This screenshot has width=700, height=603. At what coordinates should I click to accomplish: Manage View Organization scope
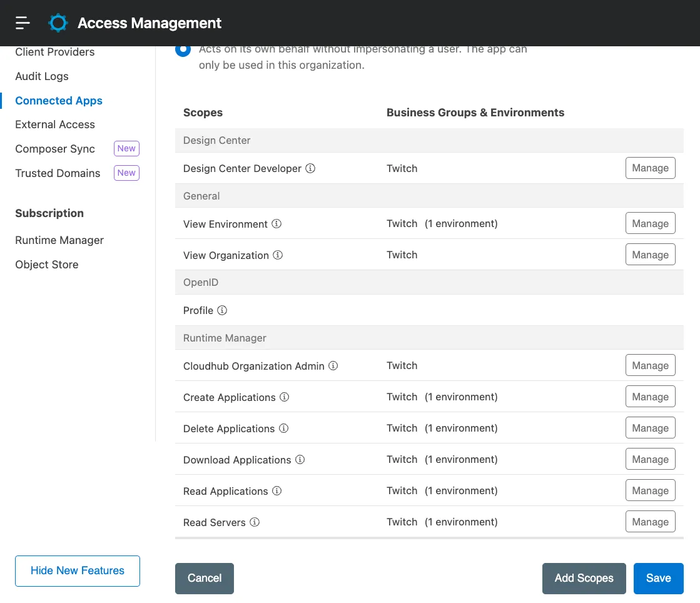click(x=650, y=255)
